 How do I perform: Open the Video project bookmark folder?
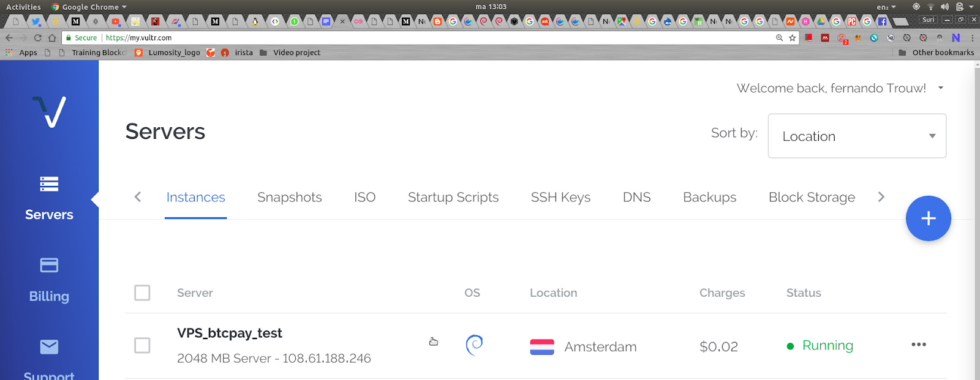(x=290, y=53)
